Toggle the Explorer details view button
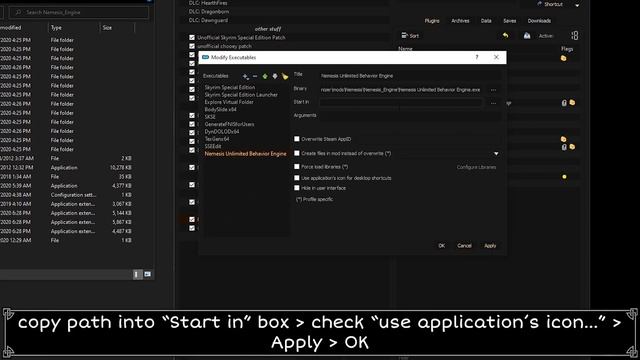 [137, 274]
